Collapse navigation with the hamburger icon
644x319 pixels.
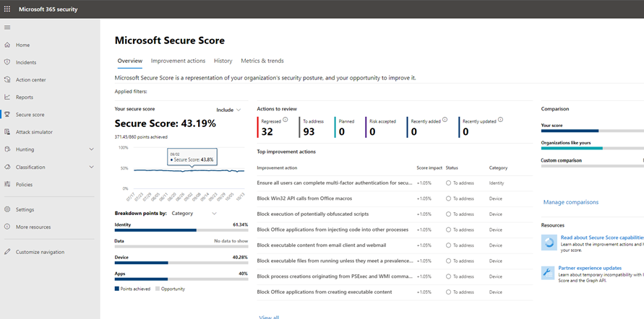pyautogui.click(x=7, y=27)
